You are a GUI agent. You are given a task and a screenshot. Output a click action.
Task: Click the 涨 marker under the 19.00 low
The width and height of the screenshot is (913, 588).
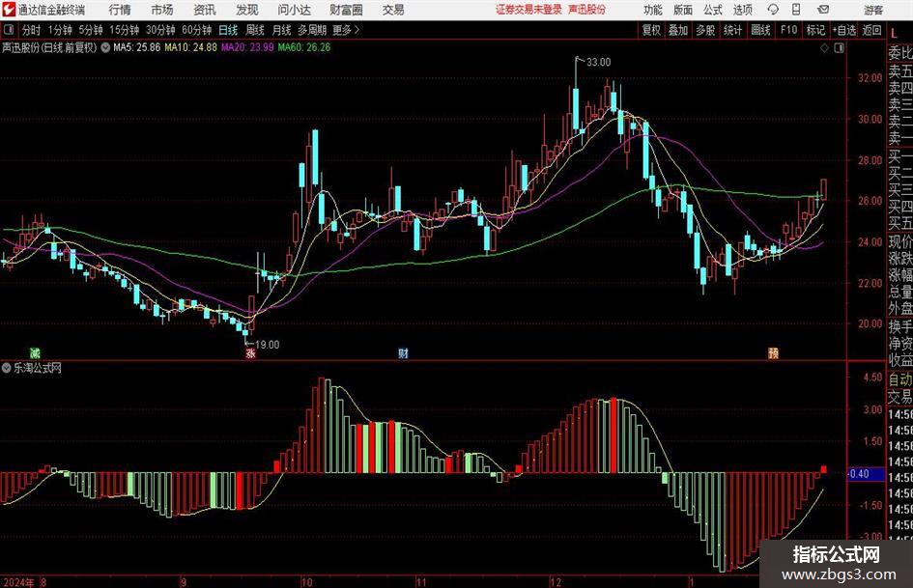pyautogui.click(x=250, y=353)
